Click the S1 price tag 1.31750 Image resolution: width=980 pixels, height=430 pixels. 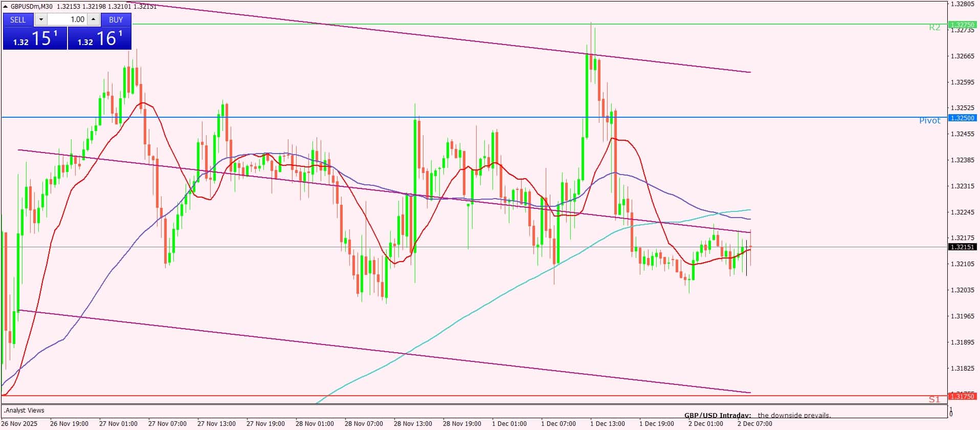962,396
